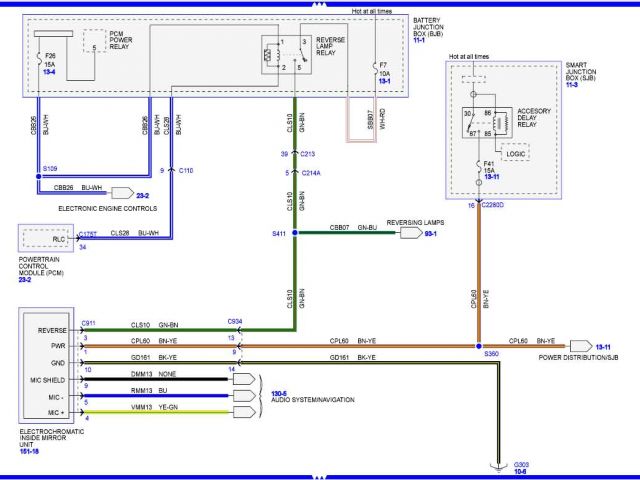The height and width of the screenshot is (480, 640).
Task: Click the G303 ground symbol
Action: pos(497,465)
